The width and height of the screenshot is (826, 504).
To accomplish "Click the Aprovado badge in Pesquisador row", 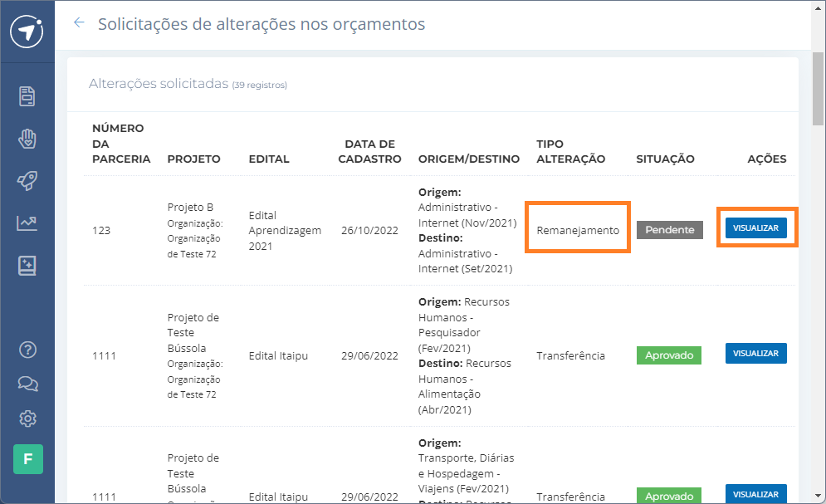I will 669,355.
